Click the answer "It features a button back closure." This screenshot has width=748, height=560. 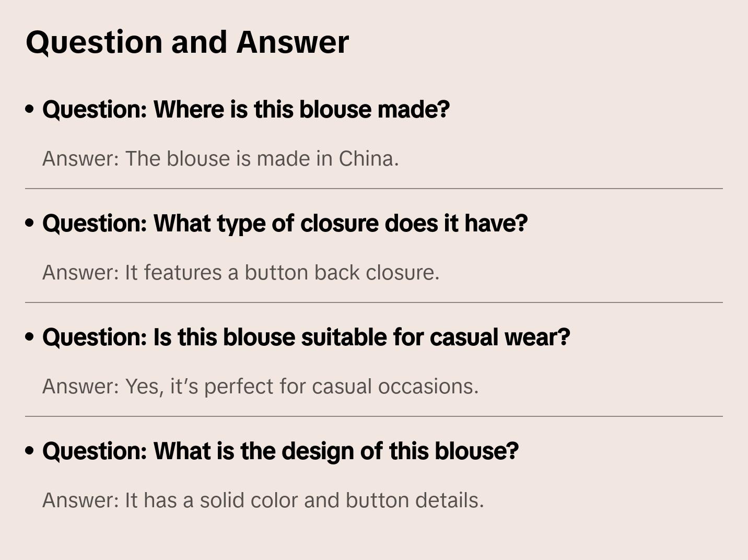tap(241, 273)
